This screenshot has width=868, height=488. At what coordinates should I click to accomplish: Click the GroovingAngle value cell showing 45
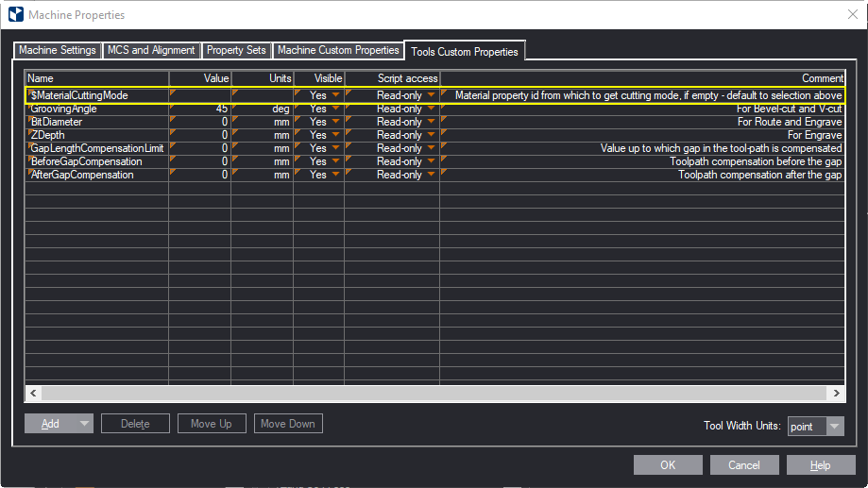pos(199,109)
